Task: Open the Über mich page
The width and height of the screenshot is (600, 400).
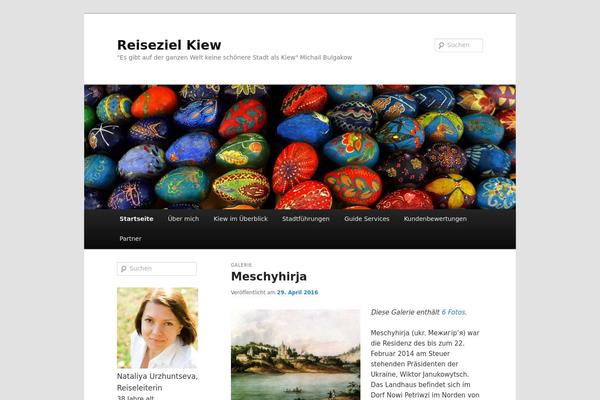Action: pyautogui.click(x=183, y=219)
